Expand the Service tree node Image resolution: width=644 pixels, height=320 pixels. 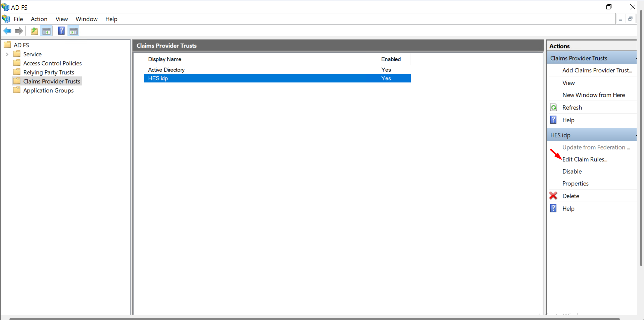pos(7,54)
